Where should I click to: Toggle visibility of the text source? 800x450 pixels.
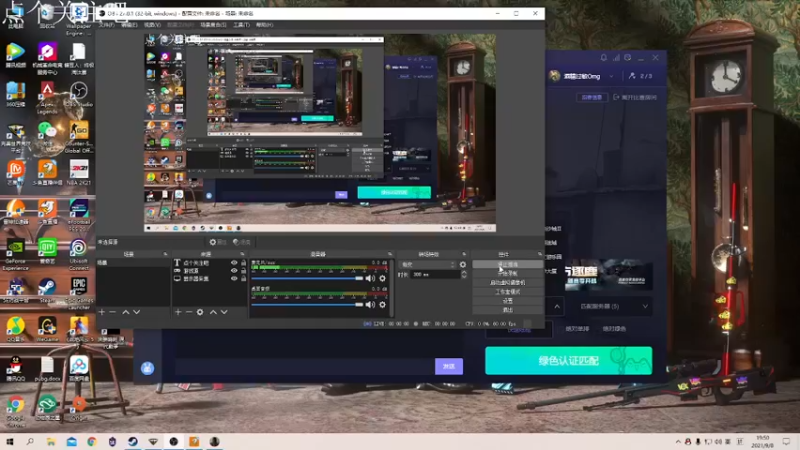tap(234, 263)
